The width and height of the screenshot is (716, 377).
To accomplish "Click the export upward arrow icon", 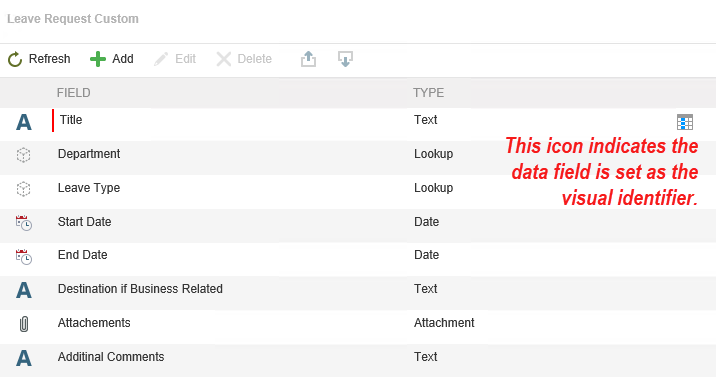I will (308, 59).
